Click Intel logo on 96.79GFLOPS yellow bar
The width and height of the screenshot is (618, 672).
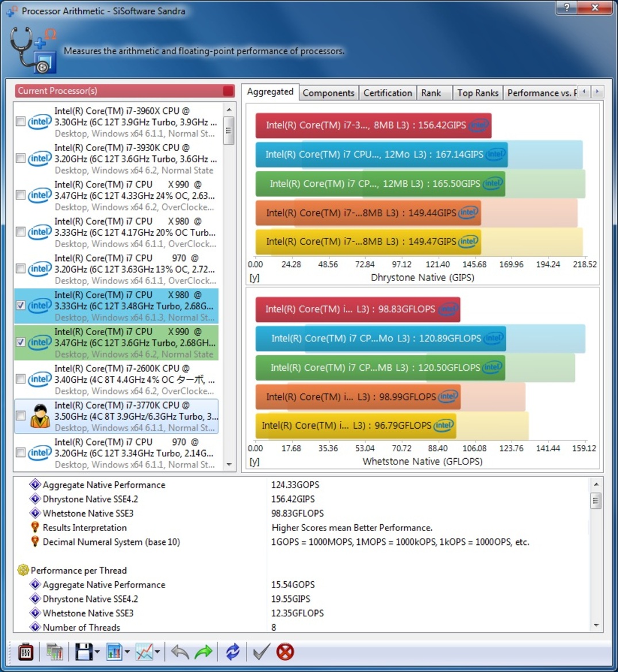443,425
